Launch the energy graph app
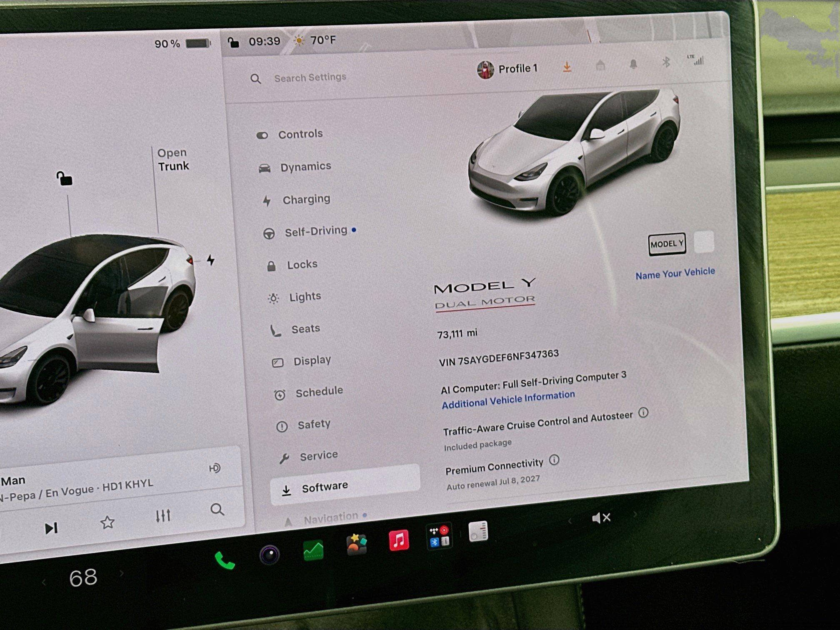840x630 pixels. pos(313,550)
